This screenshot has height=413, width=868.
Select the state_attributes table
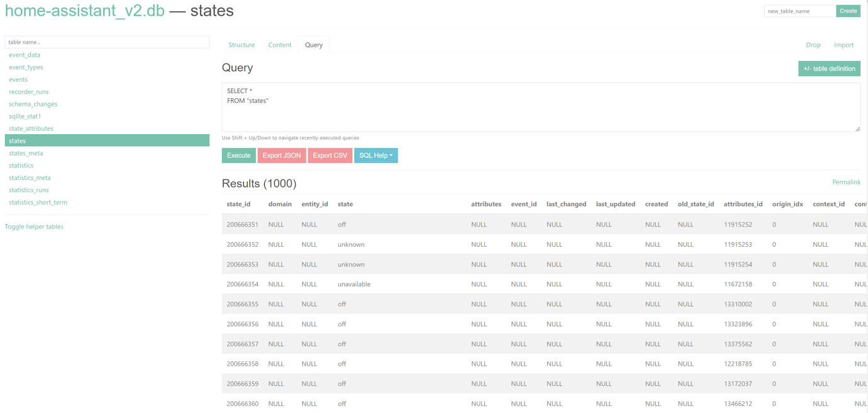click(x=31, y=128)
